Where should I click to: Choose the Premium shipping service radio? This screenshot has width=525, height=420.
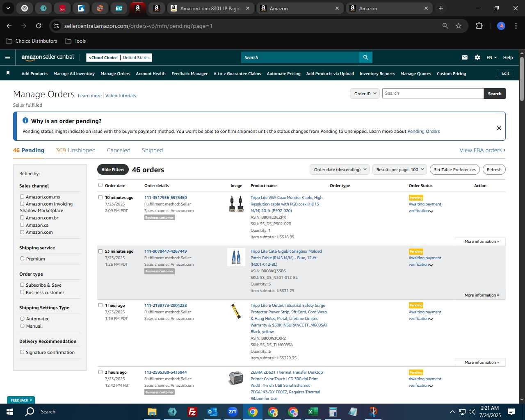pos(22,258)
